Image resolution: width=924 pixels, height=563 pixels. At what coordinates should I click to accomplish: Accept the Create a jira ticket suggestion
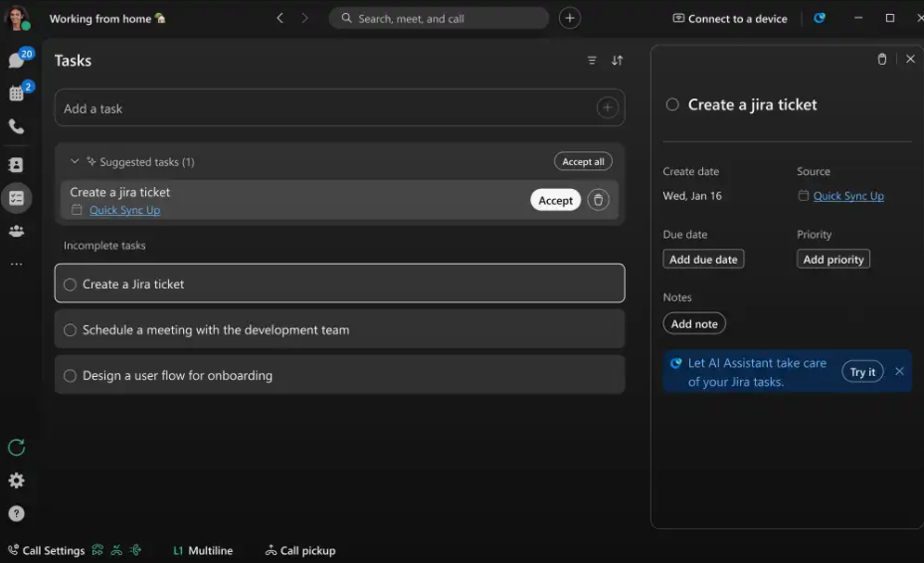point(555,201)
